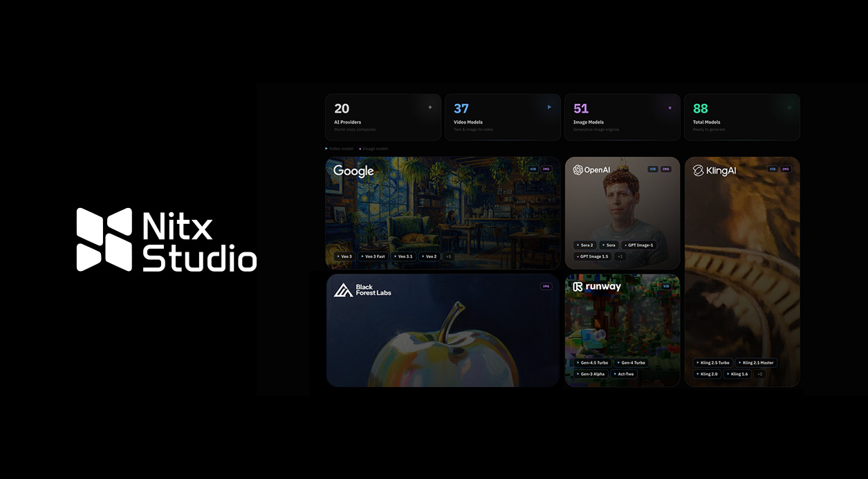The width and height of the screenshot is (868, 479).
Task: Click the 'Nitx Studio' wordmark text
Action: [x=199, y=241]
